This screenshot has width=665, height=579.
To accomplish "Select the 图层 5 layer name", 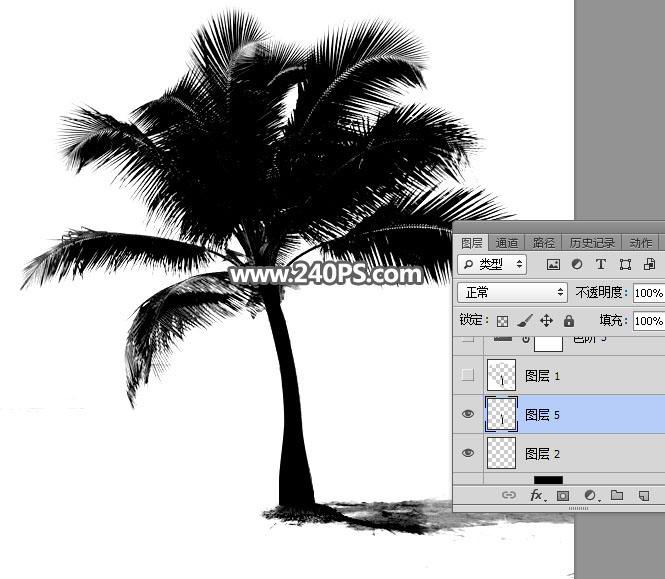I will coord(542,415).
